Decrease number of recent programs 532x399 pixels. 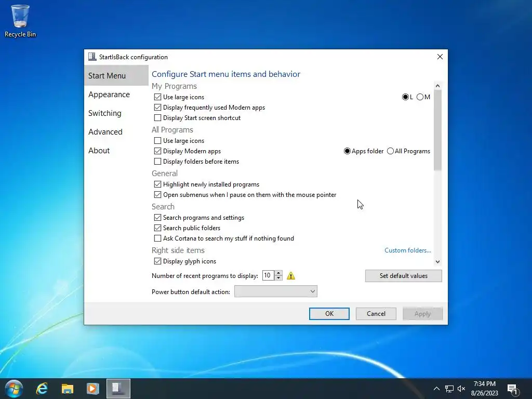[x=278, y=278]
